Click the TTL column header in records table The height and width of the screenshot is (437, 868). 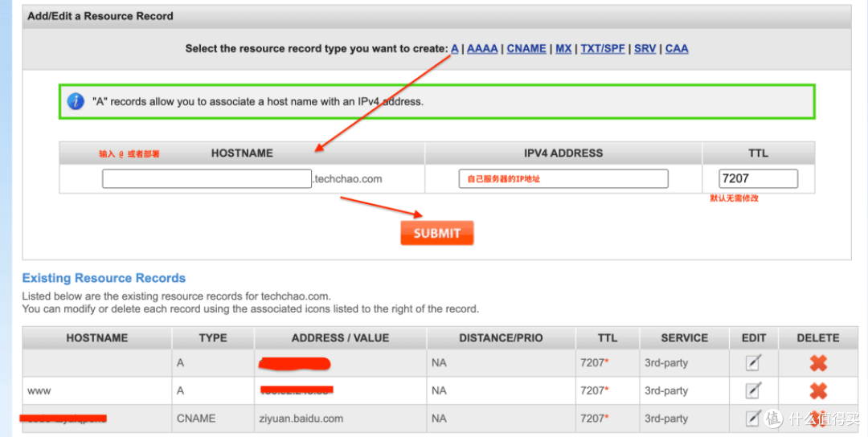(608, 338)
